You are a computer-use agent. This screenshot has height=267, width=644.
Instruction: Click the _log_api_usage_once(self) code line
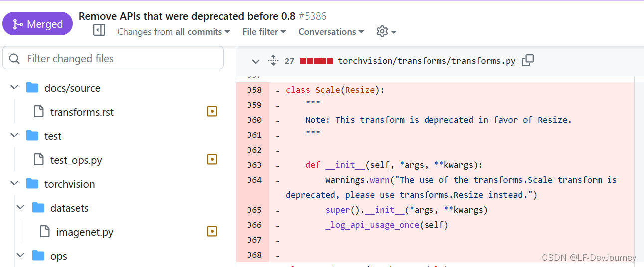[x=387, y=225]
